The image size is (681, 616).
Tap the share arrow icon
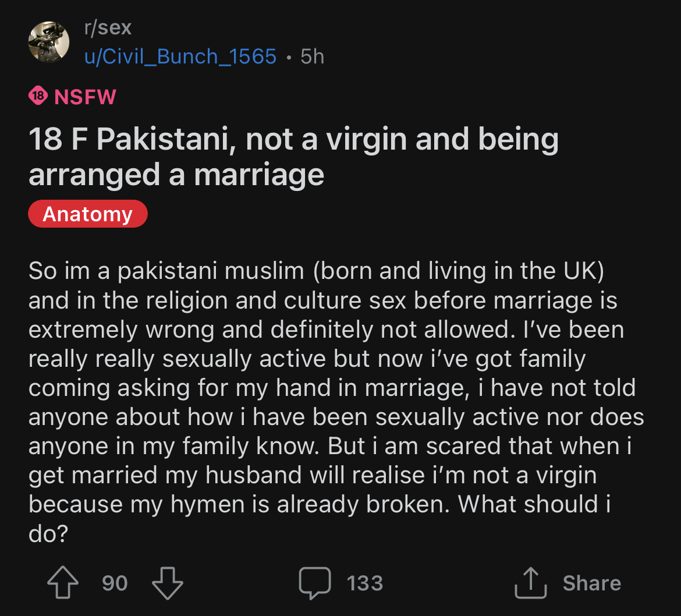pyautogui.click(x=531, y=583)
